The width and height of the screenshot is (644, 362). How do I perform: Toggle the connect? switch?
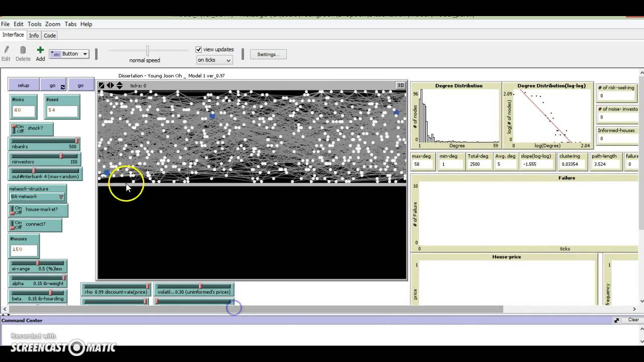point(35,224)
